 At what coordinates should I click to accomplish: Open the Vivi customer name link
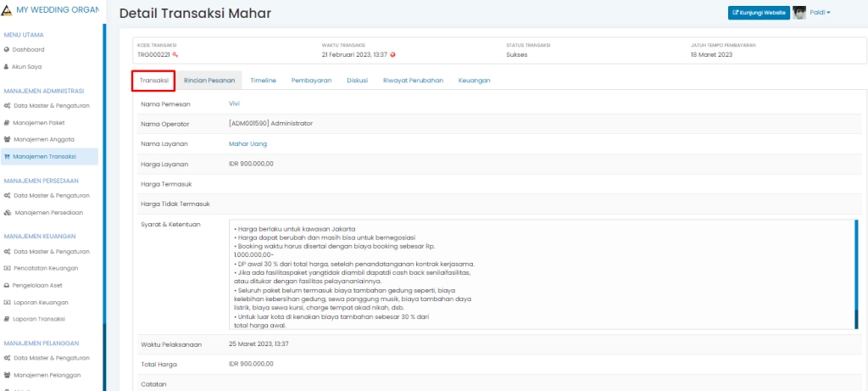coord(235,103)
